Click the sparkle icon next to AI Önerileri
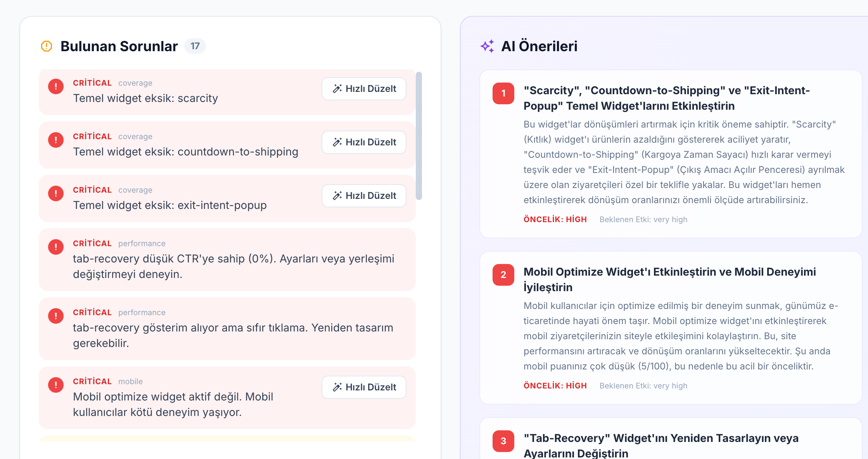Screen dimensions: 868x459 (x=487, y=46)
